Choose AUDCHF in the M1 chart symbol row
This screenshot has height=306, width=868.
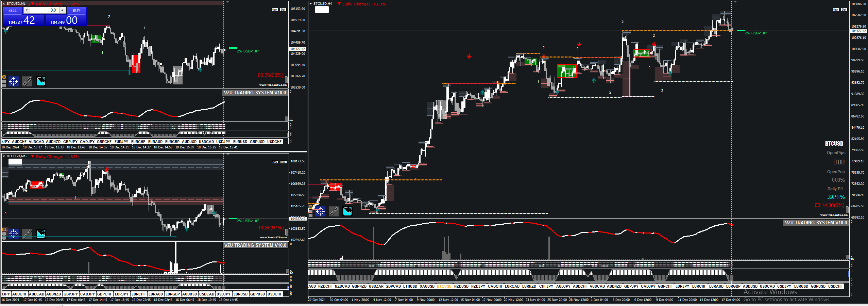pos(19,142)
